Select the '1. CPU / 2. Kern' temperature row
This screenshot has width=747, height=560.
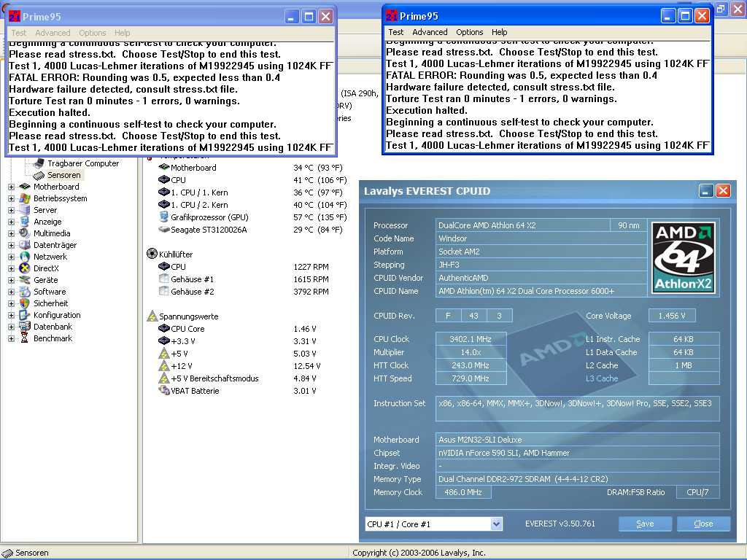pos(252,205)
